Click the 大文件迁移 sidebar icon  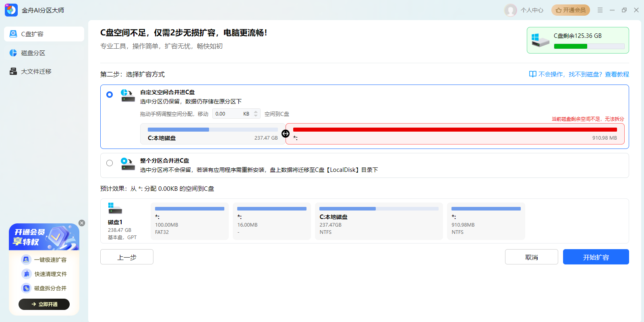13,72
